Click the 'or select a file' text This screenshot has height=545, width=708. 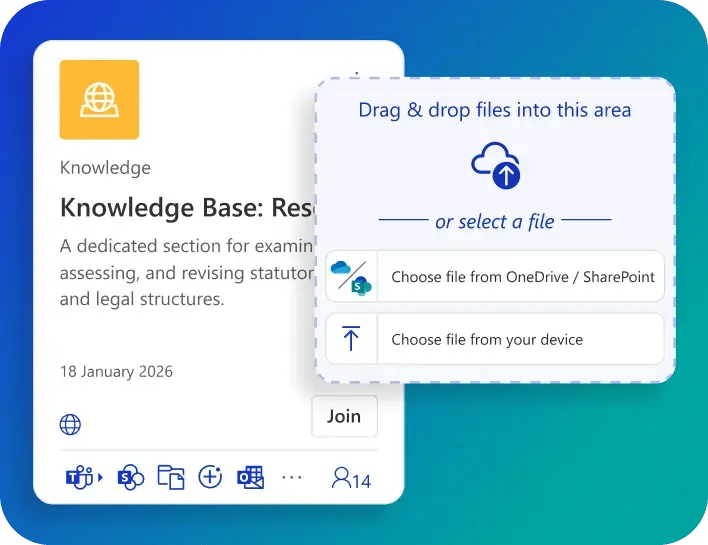[x=494, y=221]
